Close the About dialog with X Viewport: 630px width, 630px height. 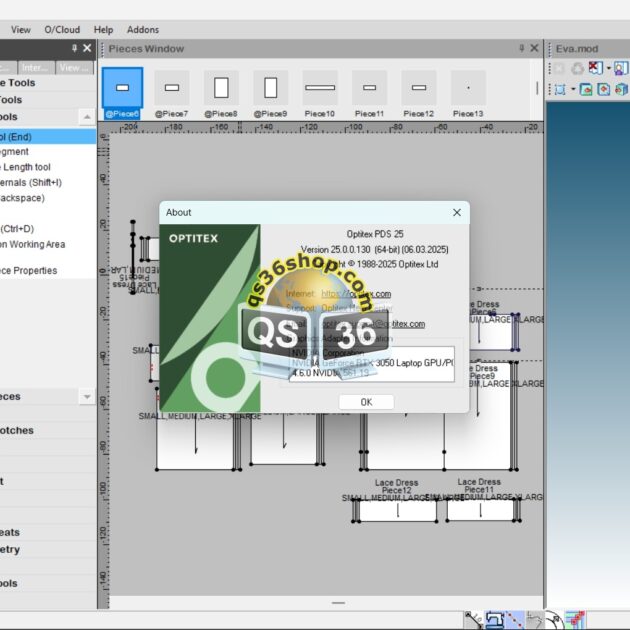click(x=457, y=213)
